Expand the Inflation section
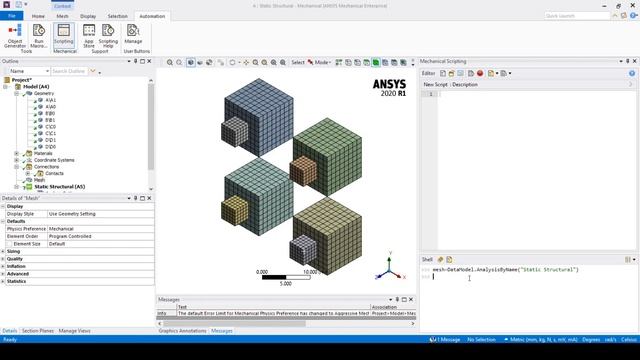 tap(3, 266)
